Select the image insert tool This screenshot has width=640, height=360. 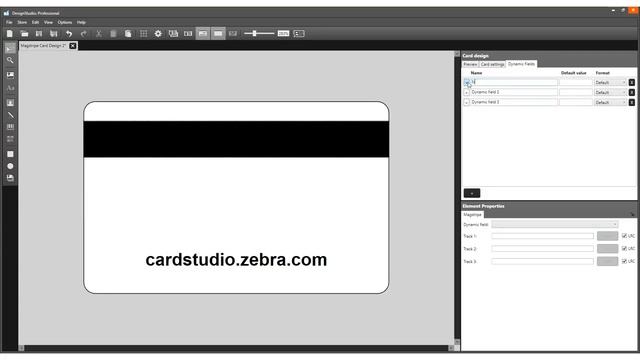click(10, 75)
